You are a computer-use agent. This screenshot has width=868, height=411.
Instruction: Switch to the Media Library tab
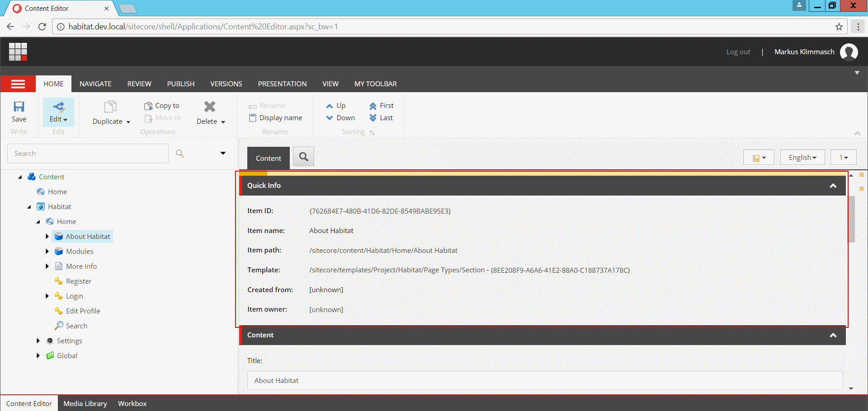85,403
